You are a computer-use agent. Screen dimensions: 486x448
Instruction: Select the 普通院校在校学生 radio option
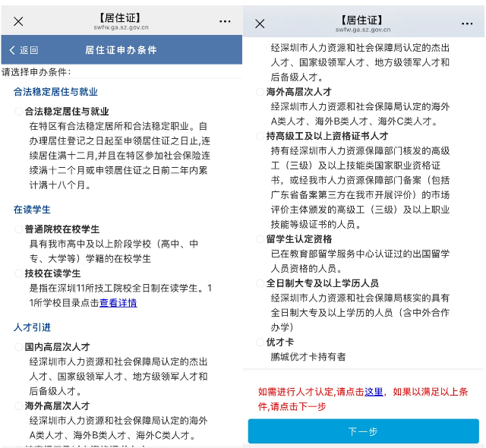pyautogui.click(x=18, y=229)
